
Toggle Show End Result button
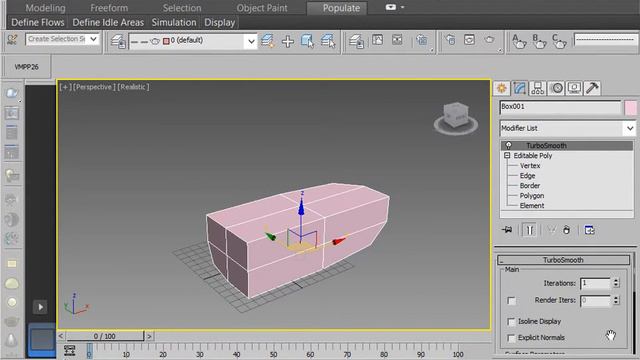point(529,230)
